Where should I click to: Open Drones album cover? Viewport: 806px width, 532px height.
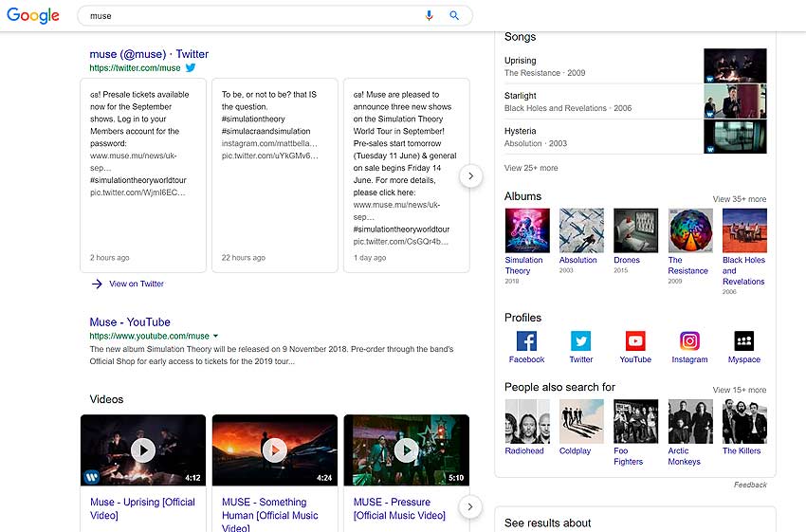click(x=636, y=230)
